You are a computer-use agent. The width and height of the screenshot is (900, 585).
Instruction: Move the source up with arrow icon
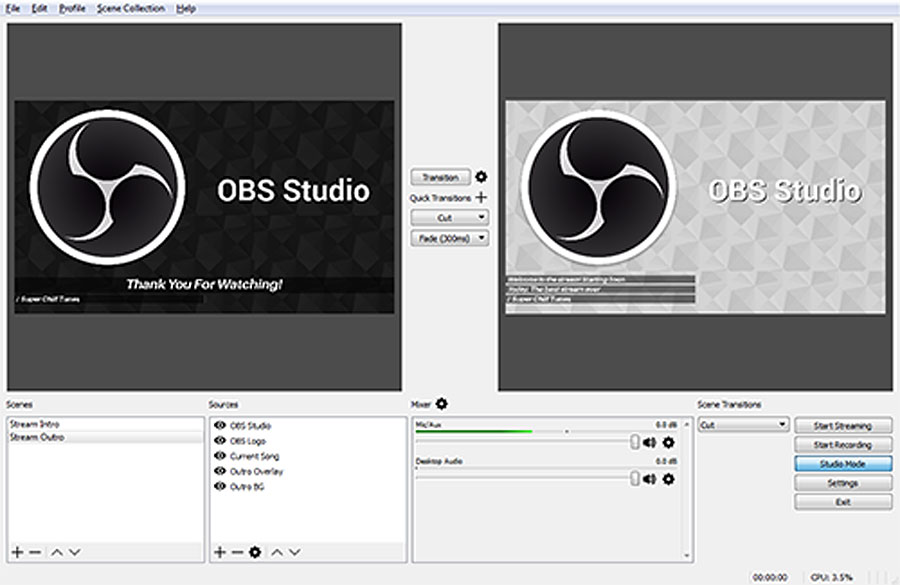click(x=277, y=552)
